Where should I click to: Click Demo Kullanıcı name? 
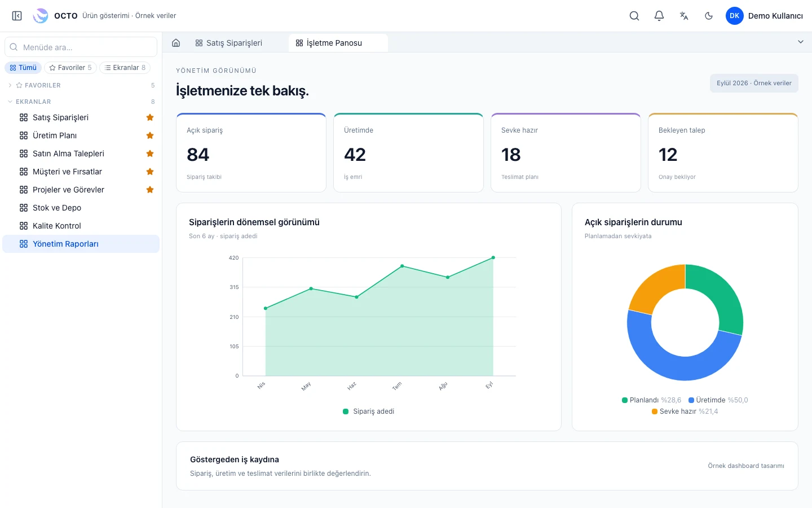[775, 16]
